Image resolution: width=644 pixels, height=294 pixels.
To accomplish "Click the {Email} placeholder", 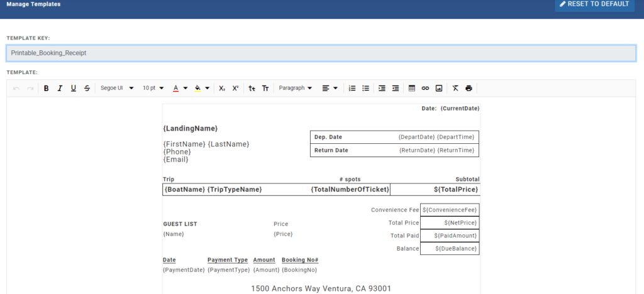I will click(176, 160).
